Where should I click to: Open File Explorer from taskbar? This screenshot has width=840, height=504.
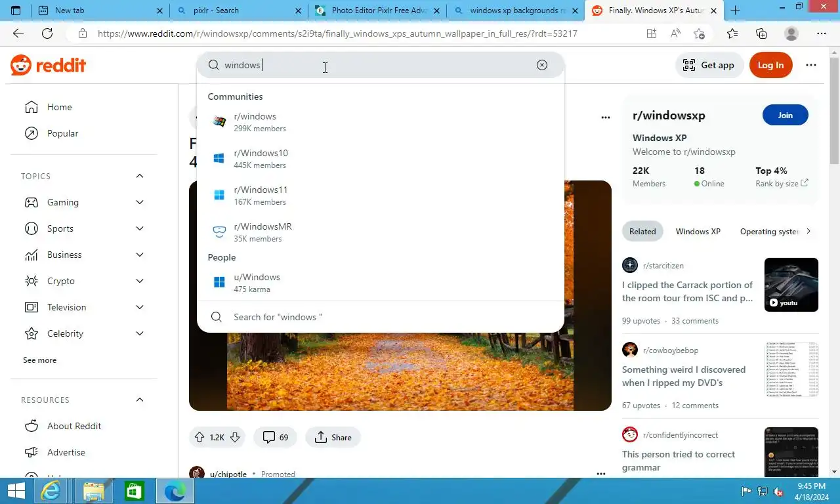(94, 491)
